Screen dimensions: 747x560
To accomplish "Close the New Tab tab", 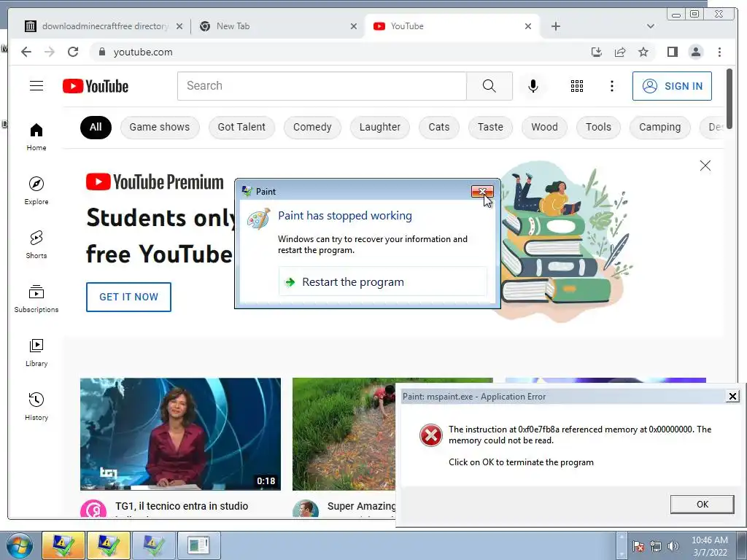I will pos(354,26).
